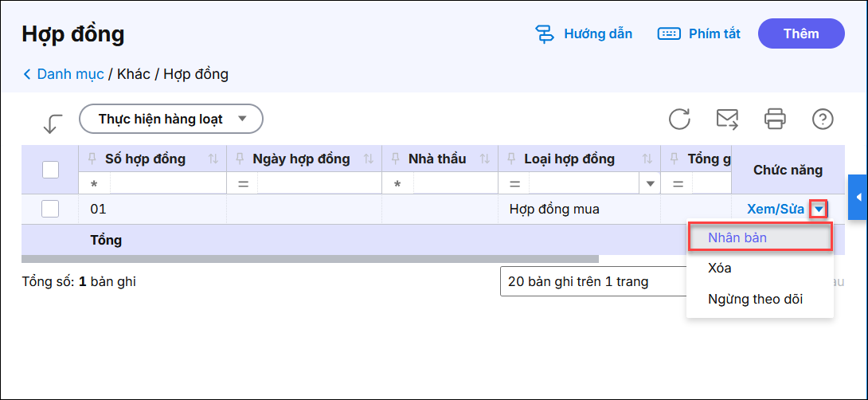Choose Xóa from the context menu

(720, 268)
